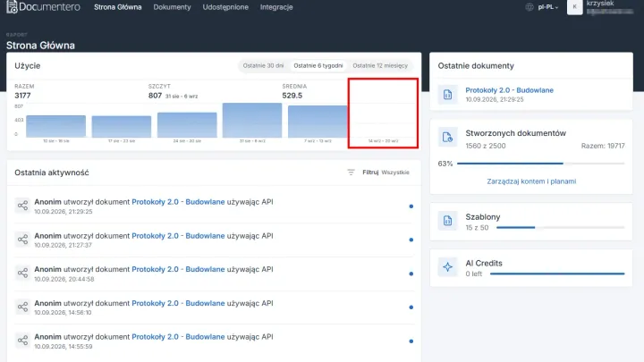Click the Documentero logo
This screenshot has width=644, height=362.
click(x=43, y=7)
